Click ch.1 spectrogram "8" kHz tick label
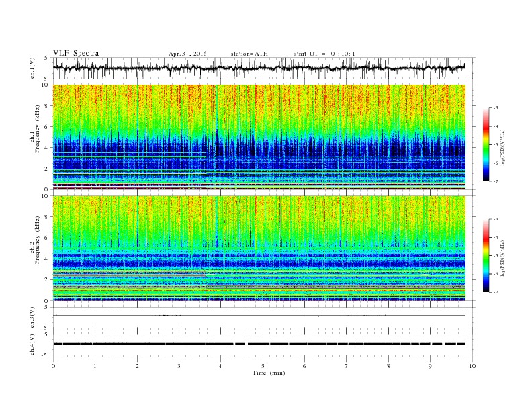This screenshot has height=411, width=532. point(46,106)
